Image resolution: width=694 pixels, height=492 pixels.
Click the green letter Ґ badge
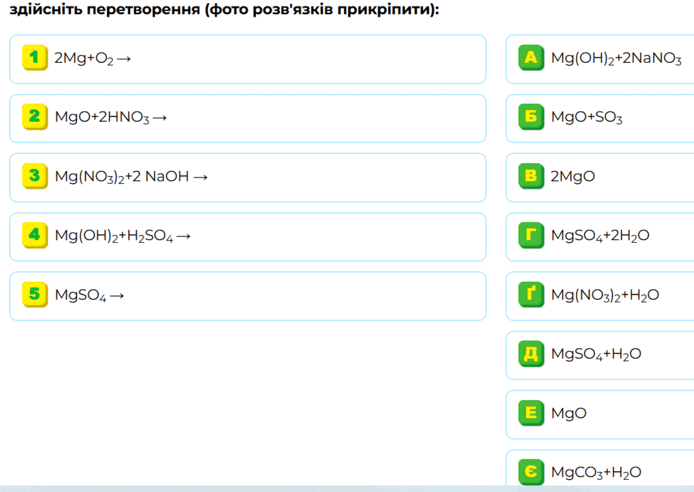(531, 294)
